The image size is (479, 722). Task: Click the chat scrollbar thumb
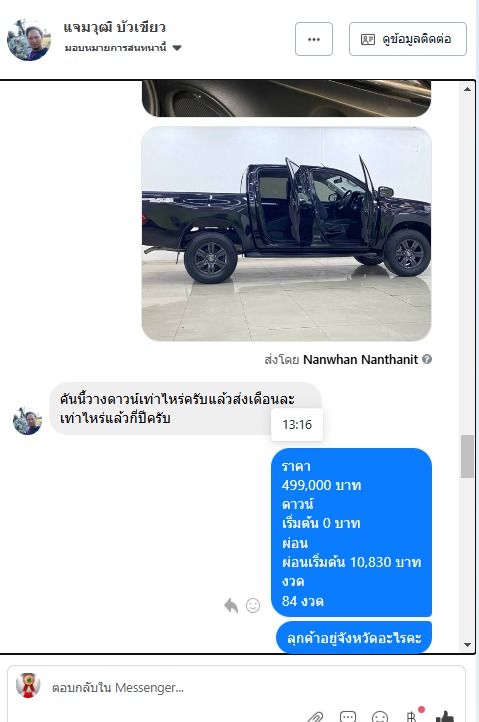(x=467, y=456)
